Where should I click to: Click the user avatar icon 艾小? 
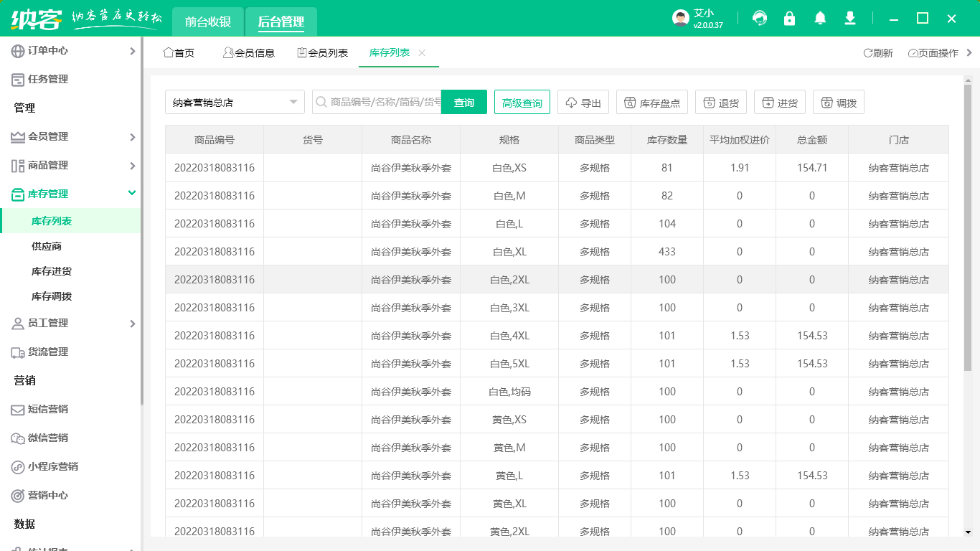681,19
